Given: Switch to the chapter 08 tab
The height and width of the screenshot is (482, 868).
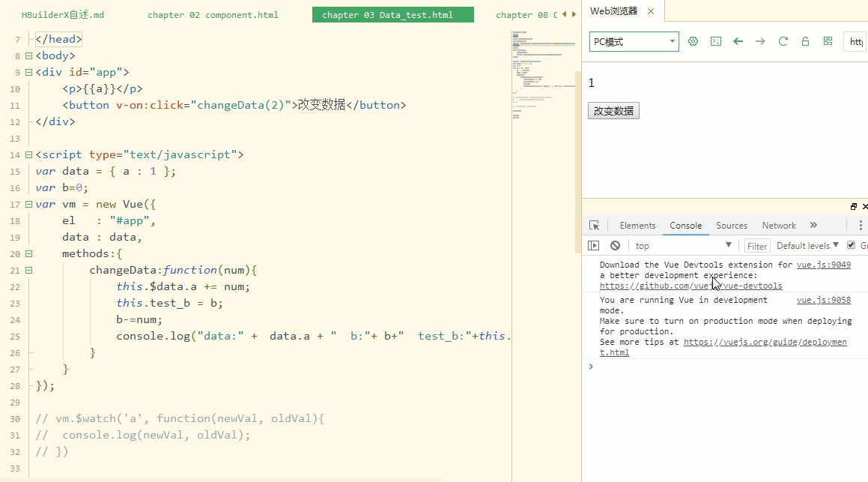Looking at the screenshot, I should (526, 15).
